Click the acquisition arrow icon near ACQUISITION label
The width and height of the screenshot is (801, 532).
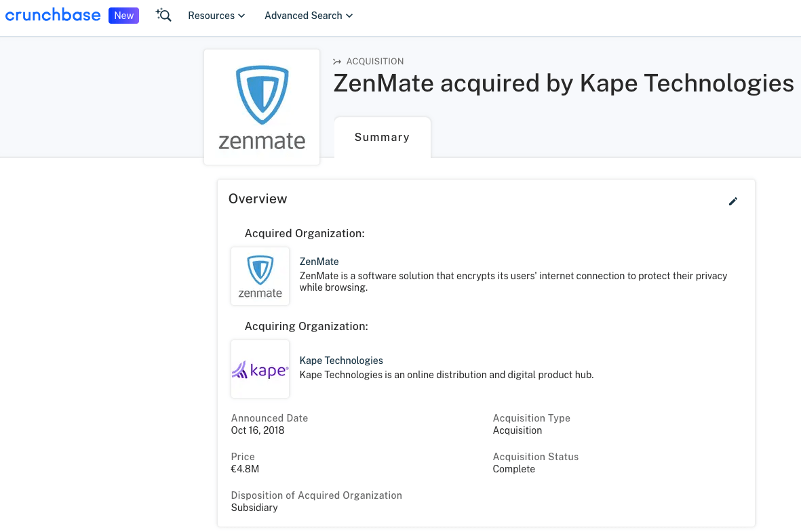tap(337, 61)
